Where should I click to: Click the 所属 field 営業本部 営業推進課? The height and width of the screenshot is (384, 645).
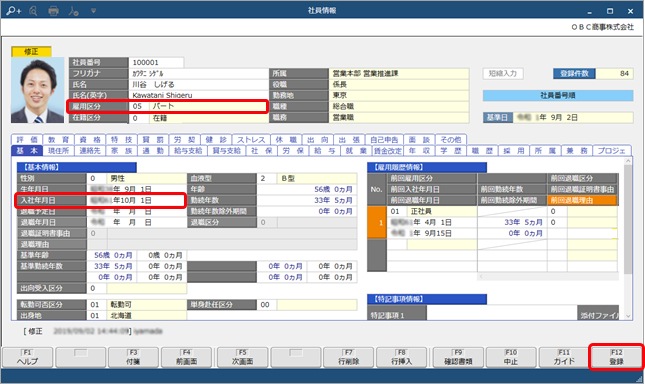coord(399,74)
